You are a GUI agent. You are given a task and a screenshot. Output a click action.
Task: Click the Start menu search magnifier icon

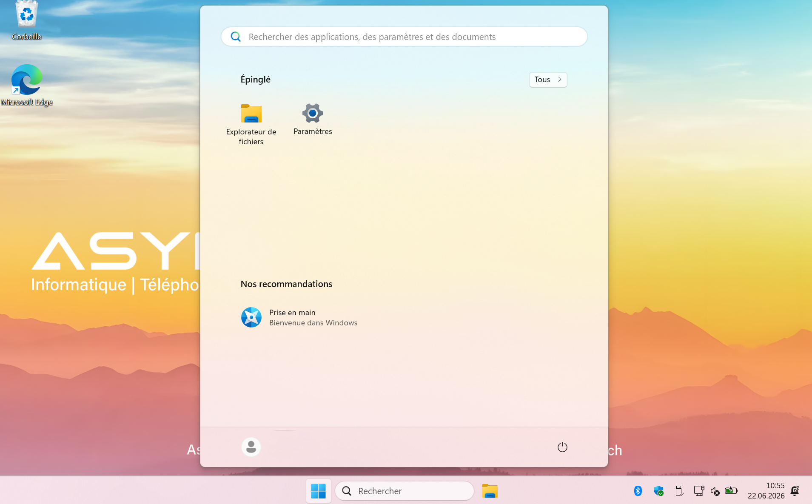click(236, 37)
